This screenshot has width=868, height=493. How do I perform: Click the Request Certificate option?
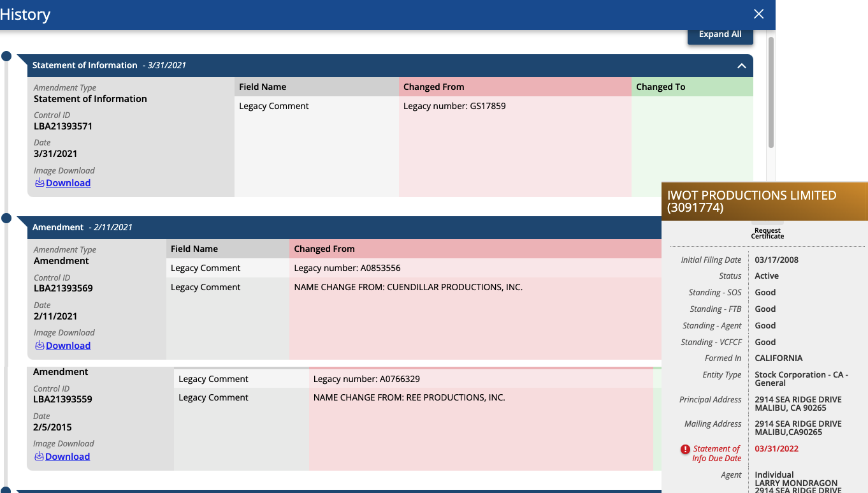pos(767,233)
